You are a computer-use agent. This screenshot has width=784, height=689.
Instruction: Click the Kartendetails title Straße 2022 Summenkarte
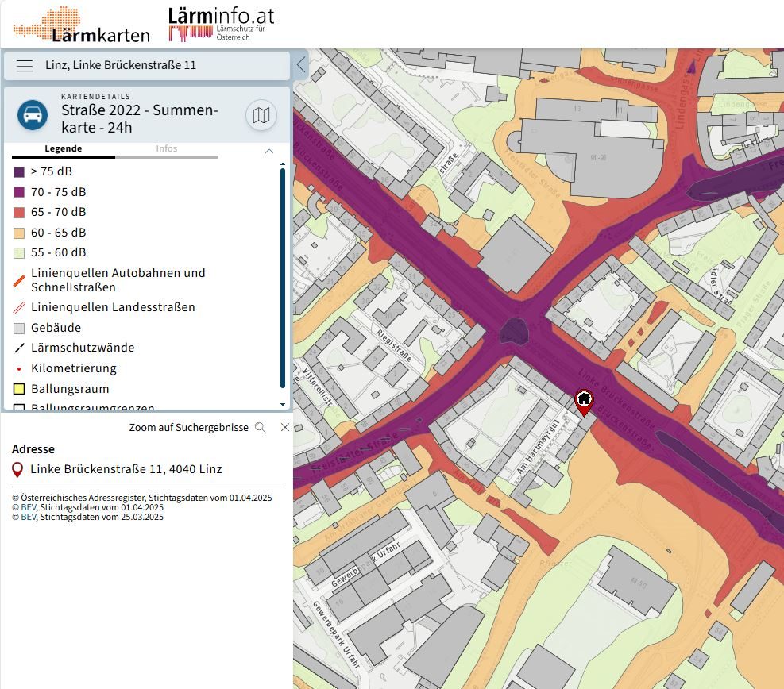click(140, 119)
